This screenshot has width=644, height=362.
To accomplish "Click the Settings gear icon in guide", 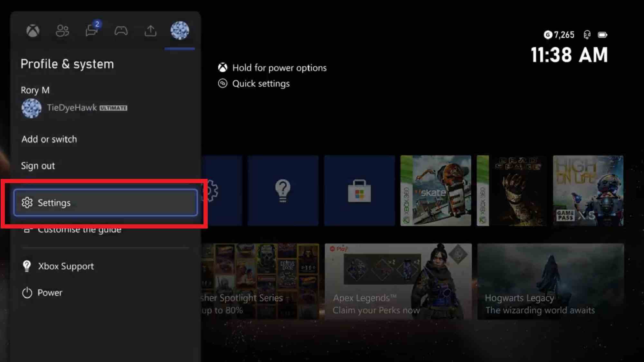I will click(27, 202).
